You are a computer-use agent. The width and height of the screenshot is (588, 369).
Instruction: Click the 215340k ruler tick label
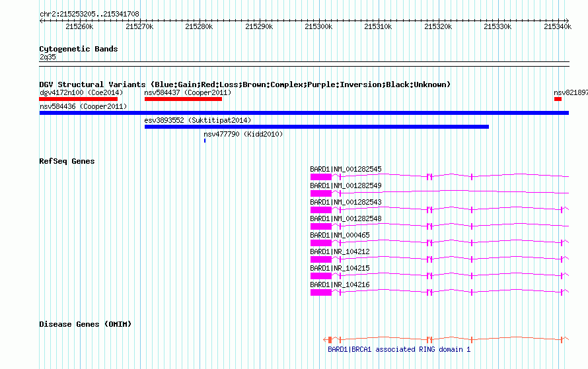coord(558,26)
